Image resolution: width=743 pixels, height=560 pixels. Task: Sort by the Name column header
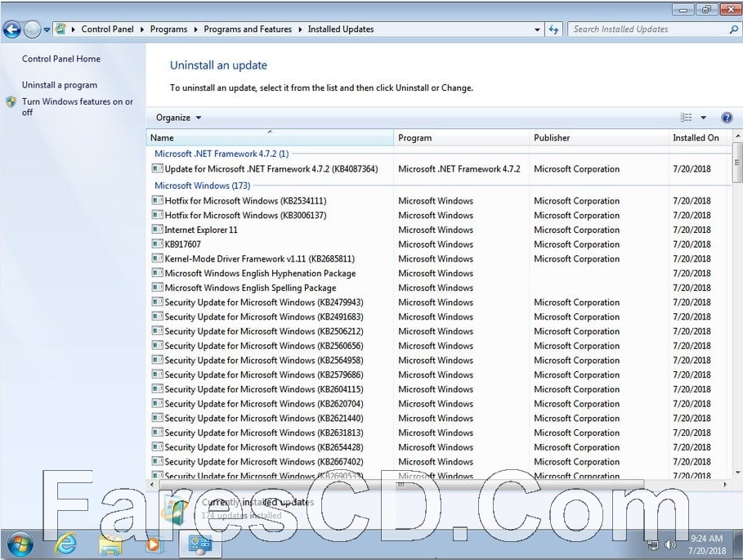tap(270, 138)
